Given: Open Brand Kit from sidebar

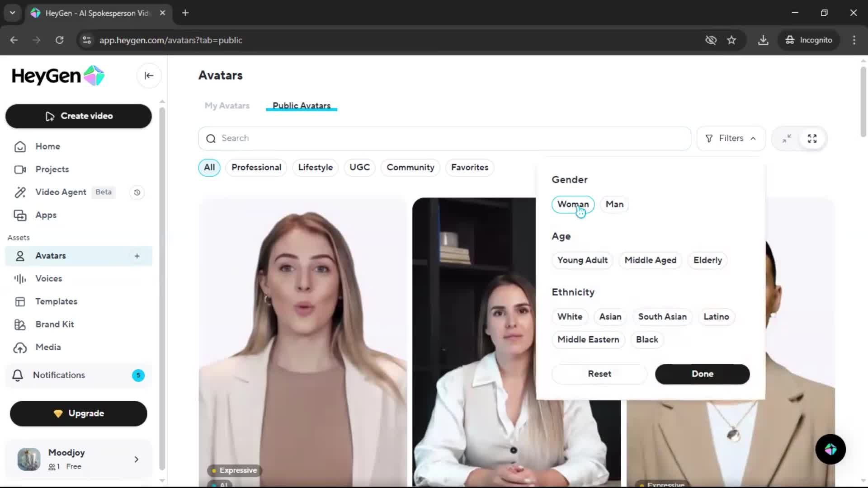Looking at the screenshot, I should point(54,324).
